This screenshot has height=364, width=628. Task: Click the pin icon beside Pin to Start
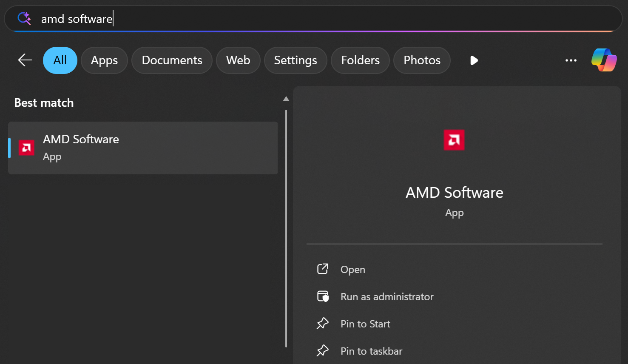click(323, 324)
